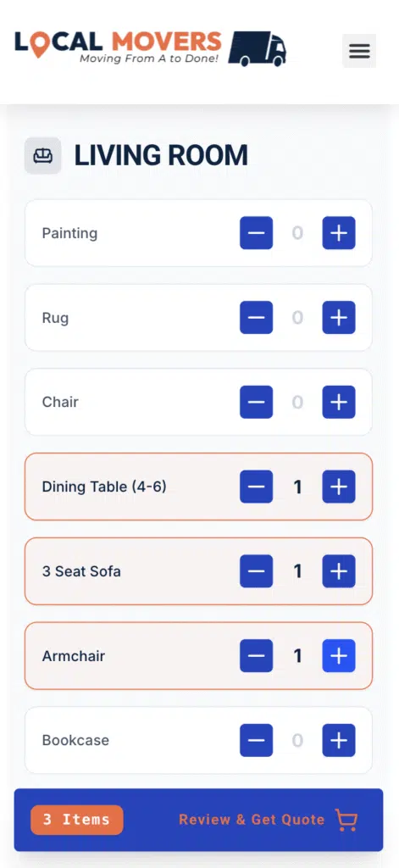The image size is (399, 868).
Task: Click Review & Get Quote
Action: coord(252,820)
